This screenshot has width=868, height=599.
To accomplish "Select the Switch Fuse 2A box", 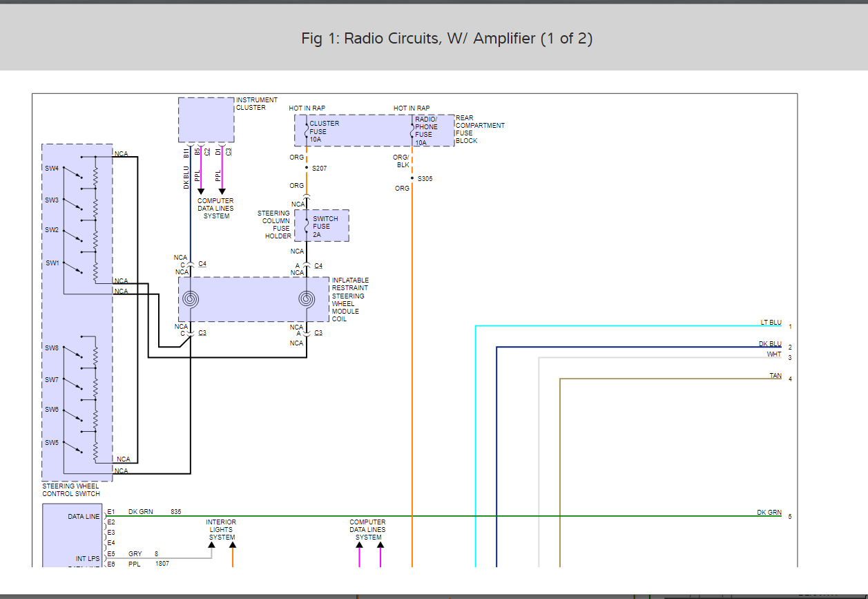I will pyautogui.click(x=322, y=226).
